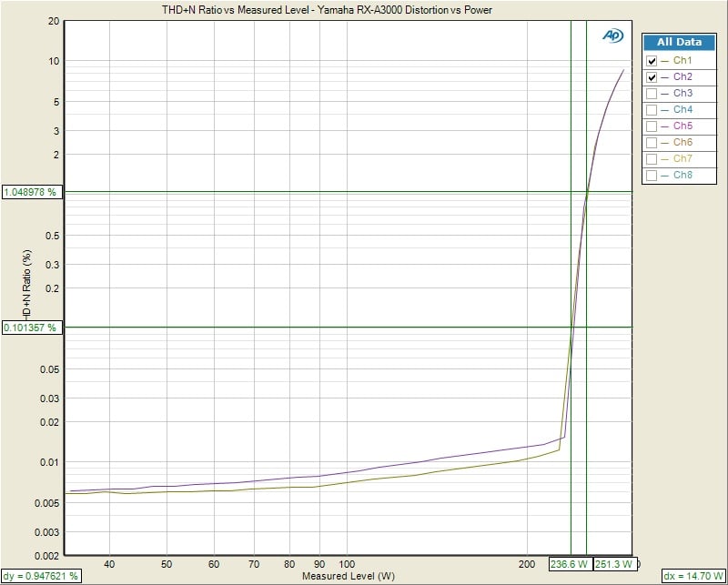Image resolution: width=728 pixels, height=585 pixels.
Task: Check the Ch7 legend checkbox
Action: (x=652, y=159)
